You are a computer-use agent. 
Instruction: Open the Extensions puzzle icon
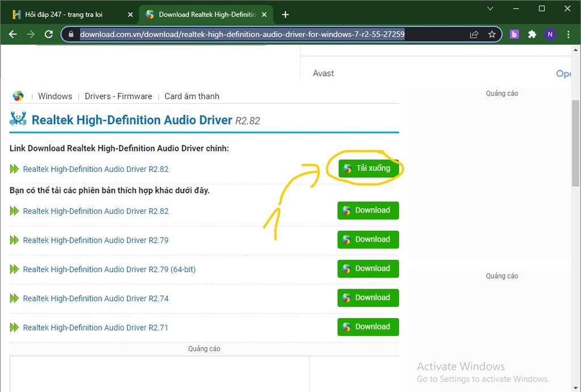pos(532,35)
